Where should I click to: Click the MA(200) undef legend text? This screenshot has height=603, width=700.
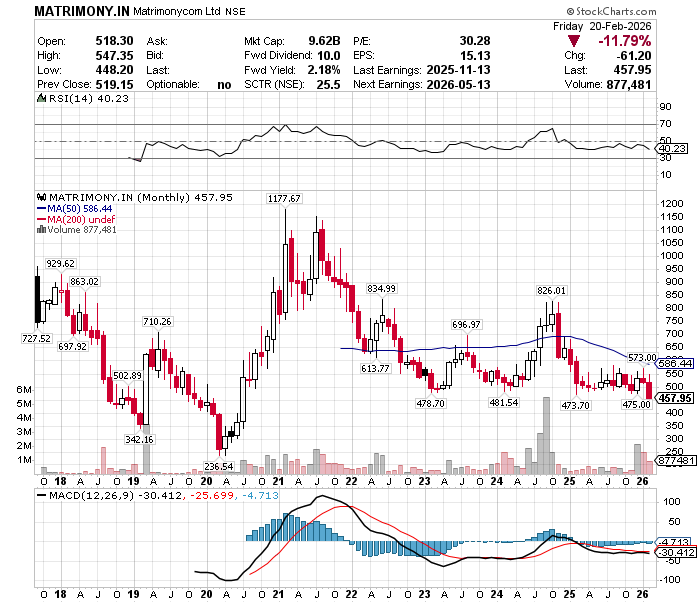(81, 220)
